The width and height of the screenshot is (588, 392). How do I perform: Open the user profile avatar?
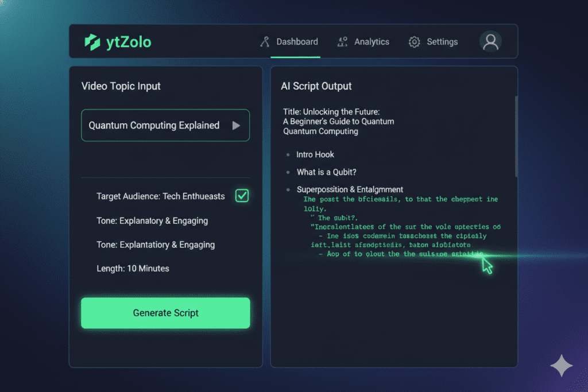tap(490, 41)
